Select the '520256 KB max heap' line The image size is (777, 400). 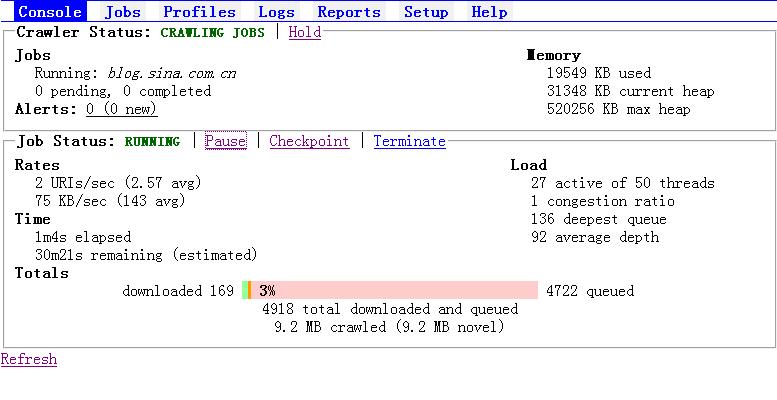pos(618,109)
